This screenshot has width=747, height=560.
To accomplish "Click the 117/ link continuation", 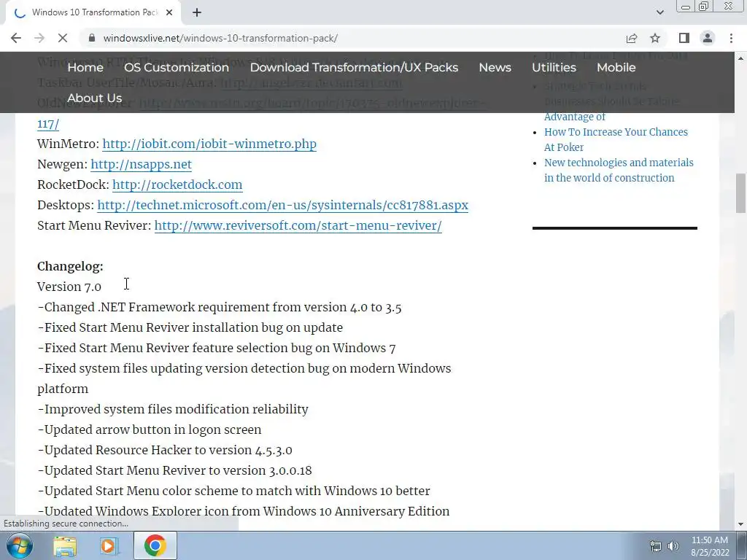I will click(48, 124).
